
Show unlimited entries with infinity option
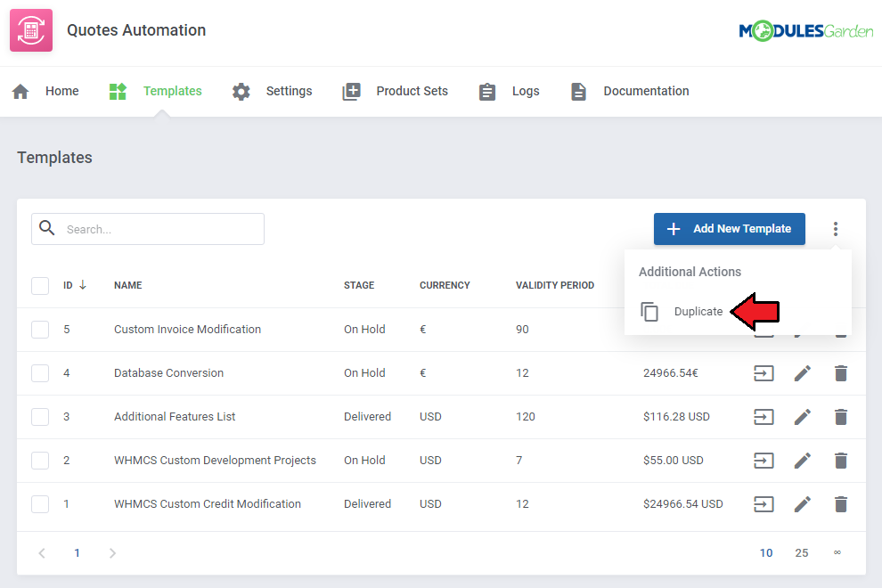click(x=837, y=552)
